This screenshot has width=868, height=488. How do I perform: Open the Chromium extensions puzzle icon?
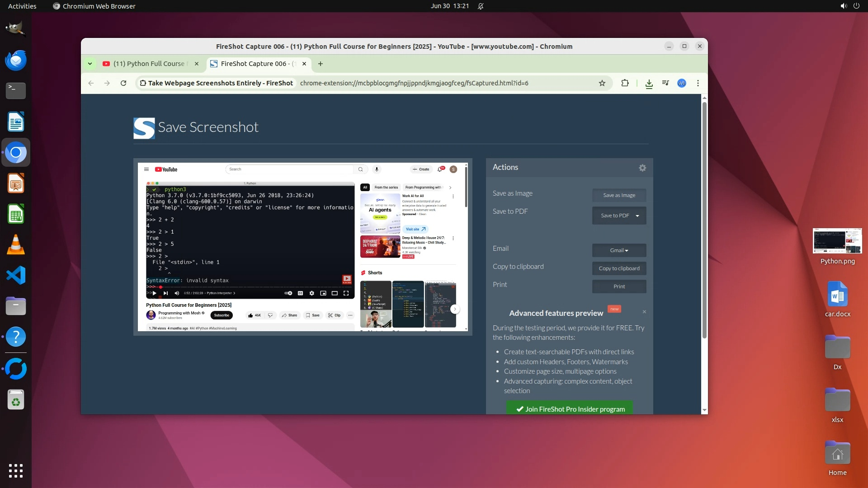point(625,83)
